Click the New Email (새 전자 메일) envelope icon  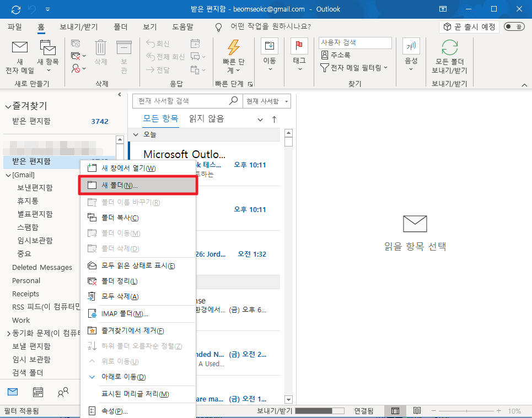(20, 47)
